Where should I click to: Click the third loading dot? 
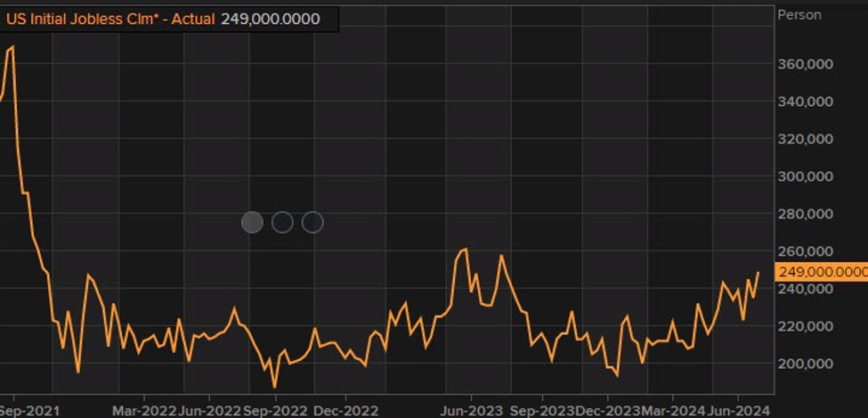tap(312, 222)
